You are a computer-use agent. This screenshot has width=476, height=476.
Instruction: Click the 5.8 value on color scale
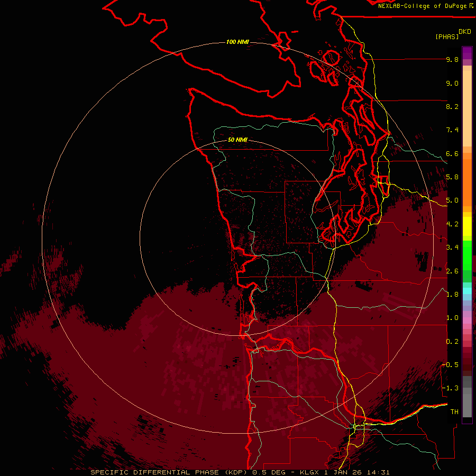click(x=452, y=177)
